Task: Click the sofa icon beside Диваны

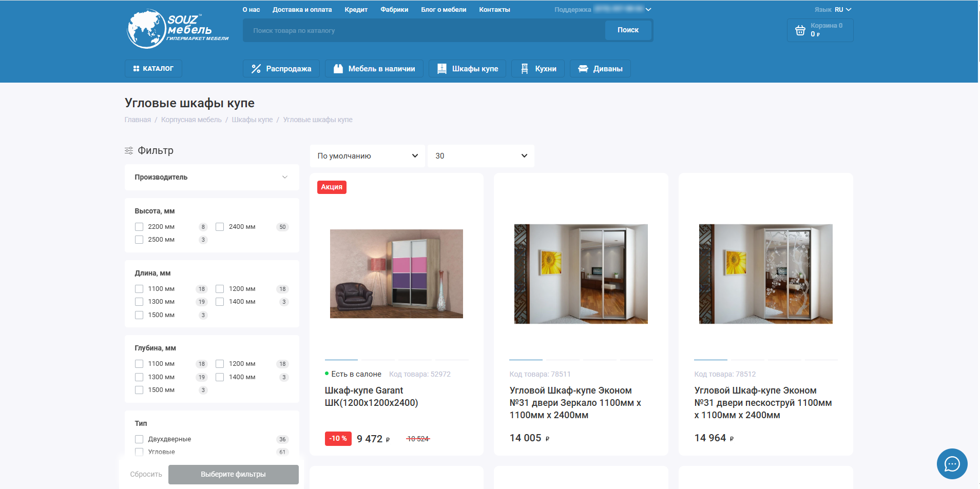Action: pos(583,69)
